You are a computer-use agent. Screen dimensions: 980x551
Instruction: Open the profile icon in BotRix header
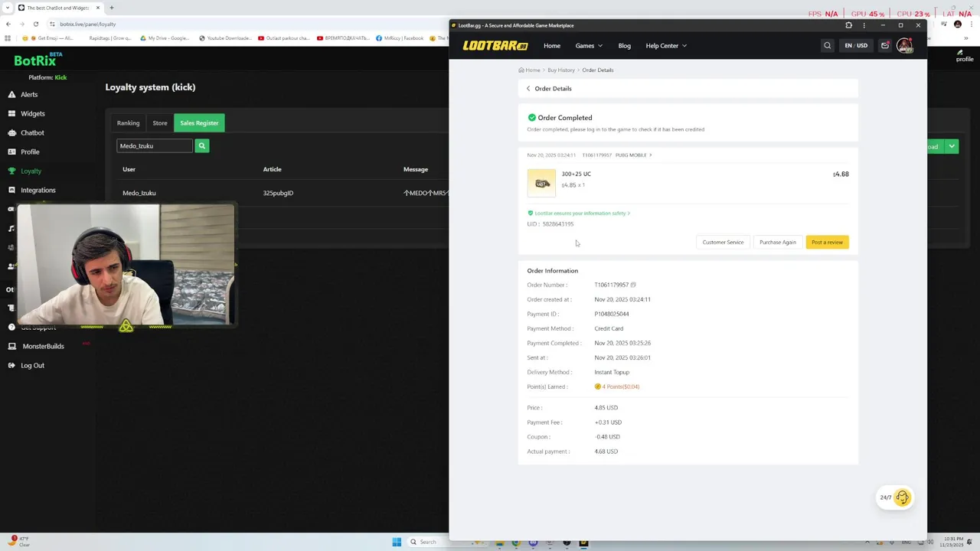(x=965, y=56)
